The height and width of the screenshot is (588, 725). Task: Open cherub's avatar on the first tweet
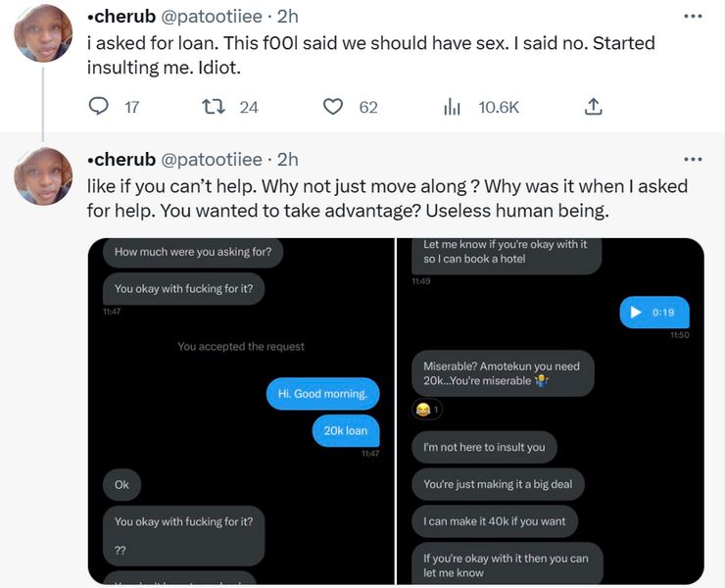[43, 33]
